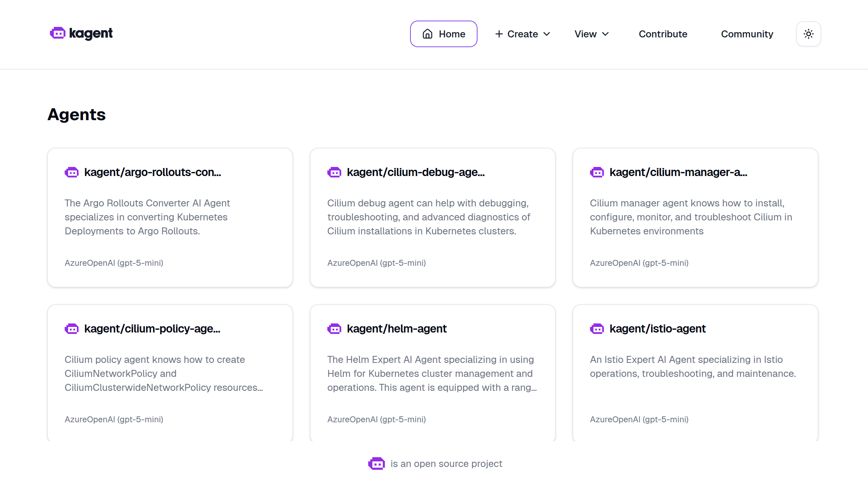This screenshot has height=482, width=868.
Task: Click the kagent wordmark in the header
Action: pyautogui.click(x=91, y=33)
